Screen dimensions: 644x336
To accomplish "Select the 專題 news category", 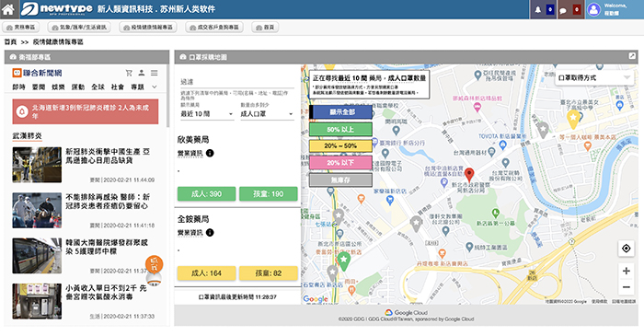I will [x=137, y=87].
